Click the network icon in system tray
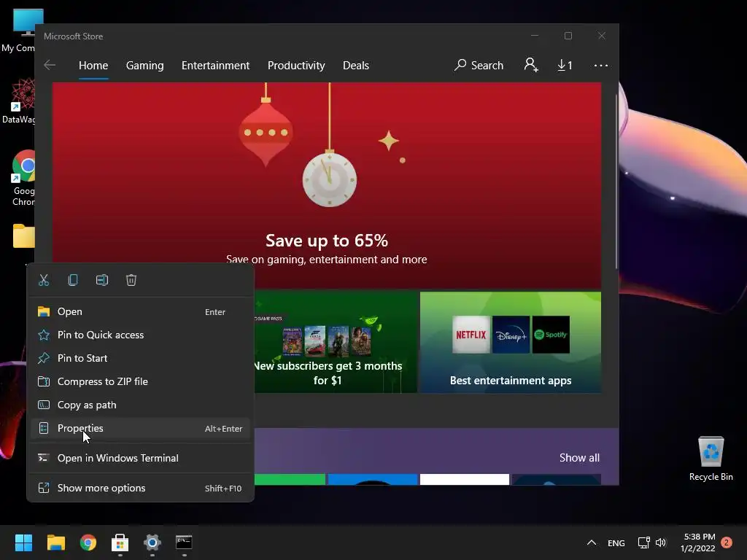Screen dimensions: 747x560 pos(643,542)
